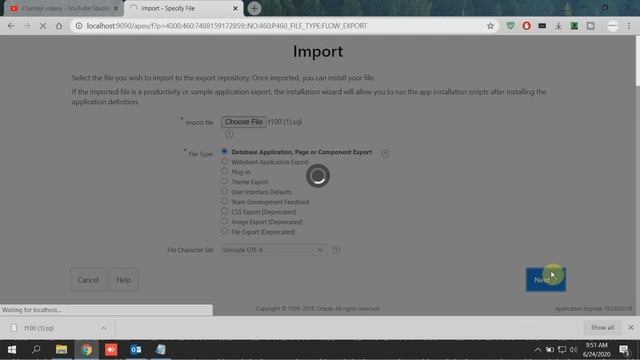The image size is (640, 360).
Task: Close the downloads bar
Action: 631,327
